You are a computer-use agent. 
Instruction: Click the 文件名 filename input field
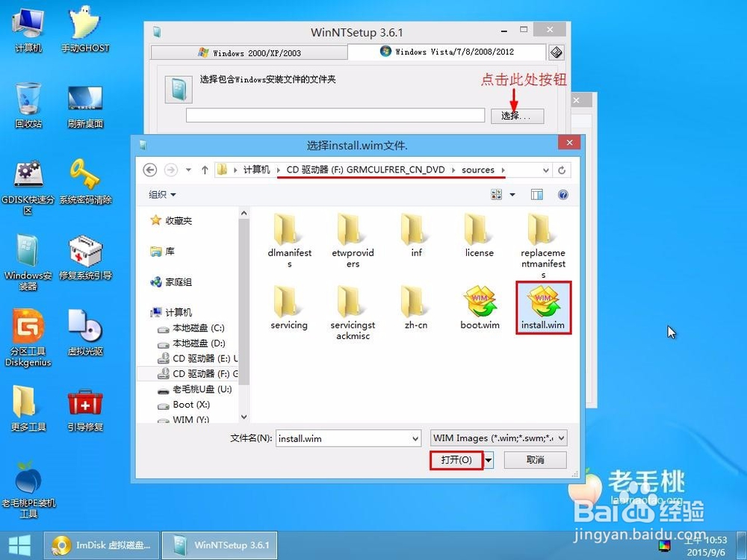pos(343,438)
